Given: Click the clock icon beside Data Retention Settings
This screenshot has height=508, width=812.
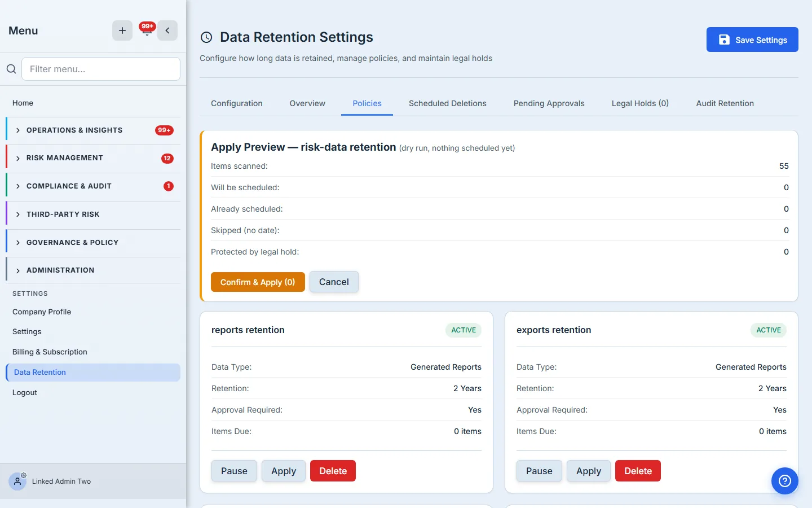Looking at the screenshot, I should (206, 37).
